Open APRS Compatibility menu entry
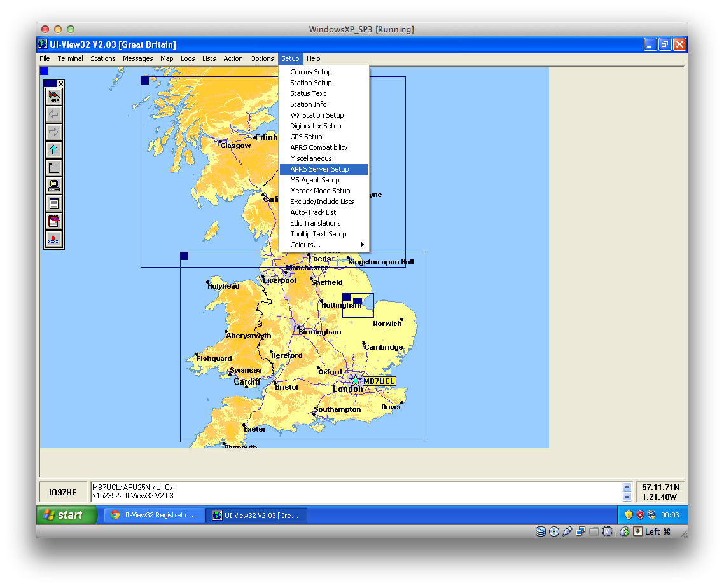 (324, 147)
